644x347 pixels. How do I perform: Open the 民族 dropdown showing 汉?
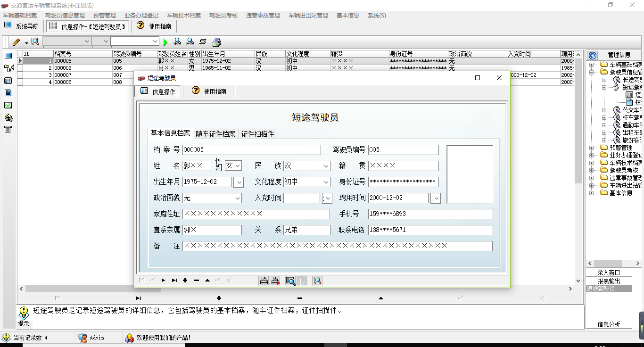pos(326,166)
